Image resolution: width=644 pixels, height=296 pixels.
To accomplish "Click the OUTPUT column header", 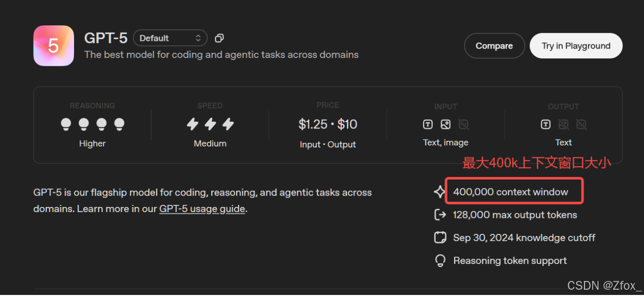I will point(563,107).
